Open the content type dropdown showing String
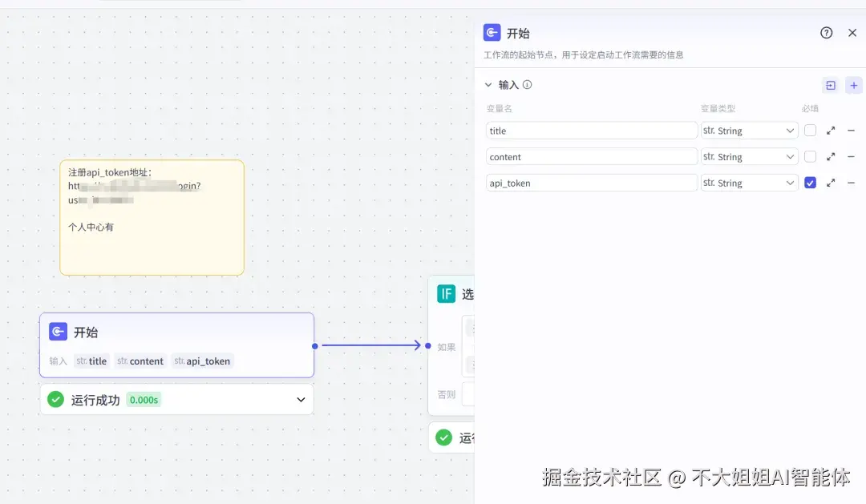This screenshot has width=866, height=504. click(749, 156)
